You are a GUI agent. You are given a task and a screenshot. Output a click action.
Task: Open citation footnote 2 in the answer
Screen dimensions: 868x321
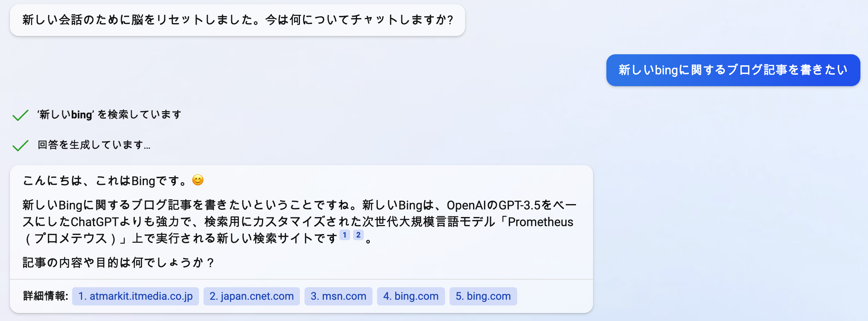pyautogui.click(x=358, y=235)
